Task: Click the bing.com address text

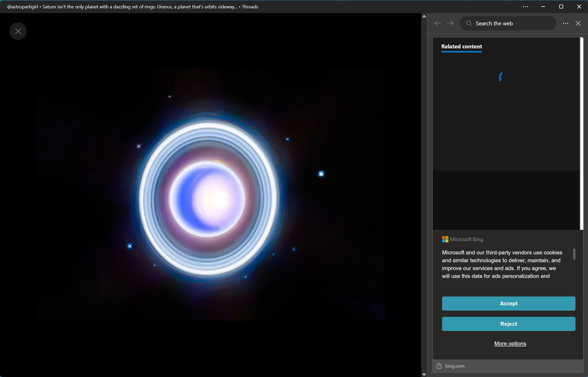Action: (x=455, y=366)
